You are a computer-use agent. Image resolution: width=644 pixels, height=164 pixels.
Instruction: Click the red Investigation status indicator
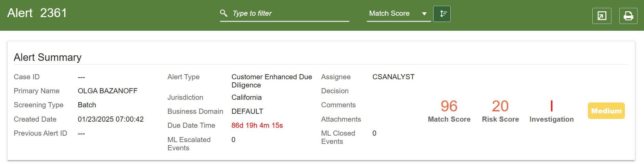pyautogui.click(x=551, y=106)
